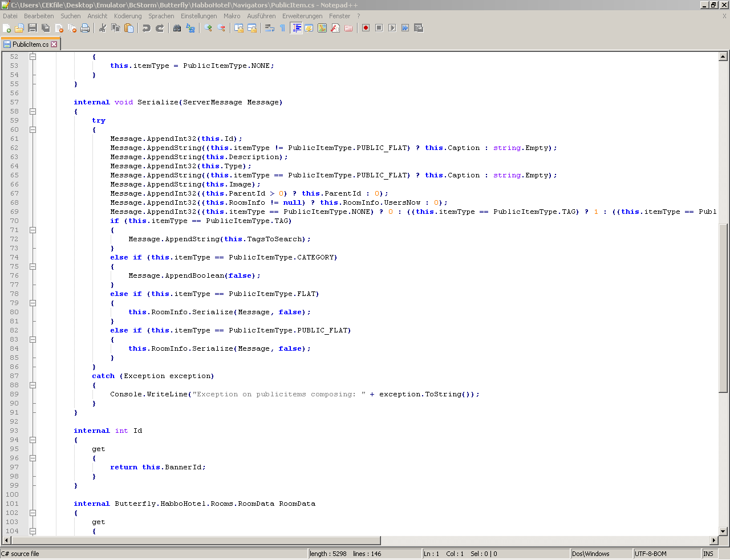Click 'internal void Serialize' code line
This screenshot has height=560, width=730.
(x=178, y=102)
